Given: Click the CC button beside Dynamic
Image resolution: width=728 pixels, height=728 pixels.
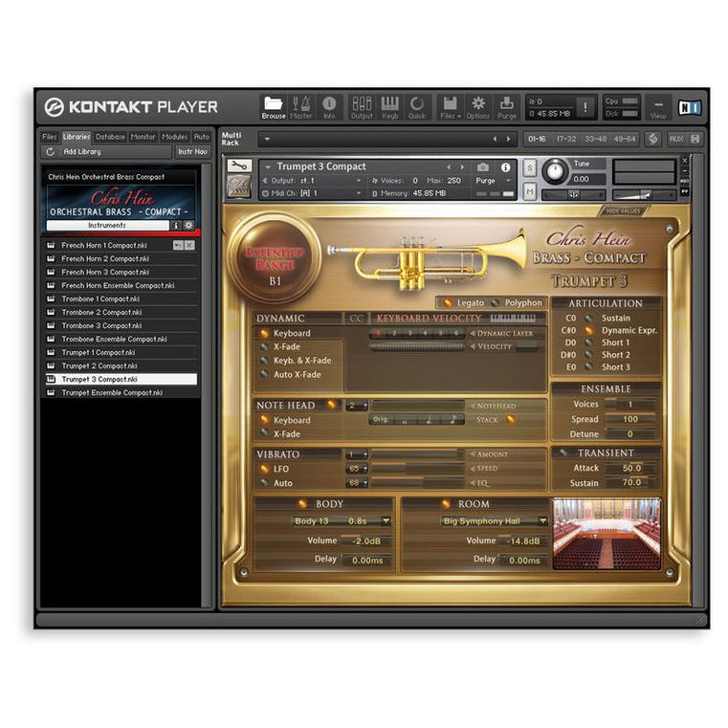Looking at the screenshot, I should pos(356,319).
